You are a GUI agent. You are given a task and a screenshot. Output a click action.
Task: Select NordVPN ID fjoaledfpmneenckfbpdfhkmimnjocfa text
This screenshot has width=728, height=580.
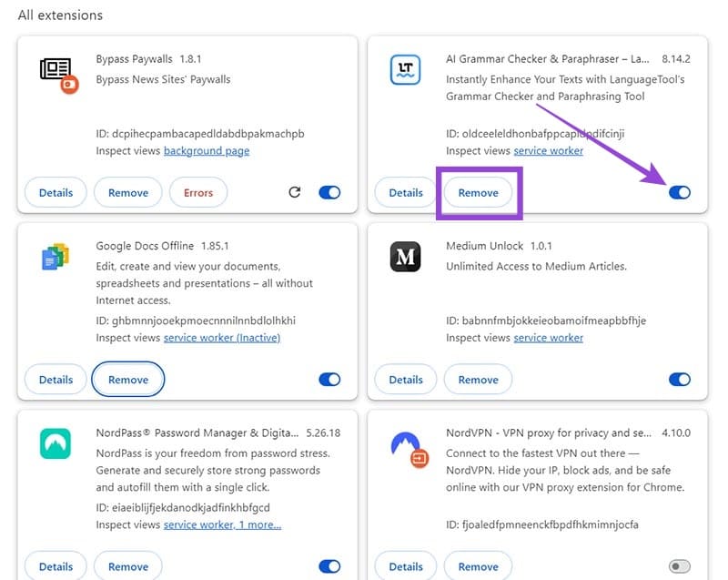coord(542,524)
